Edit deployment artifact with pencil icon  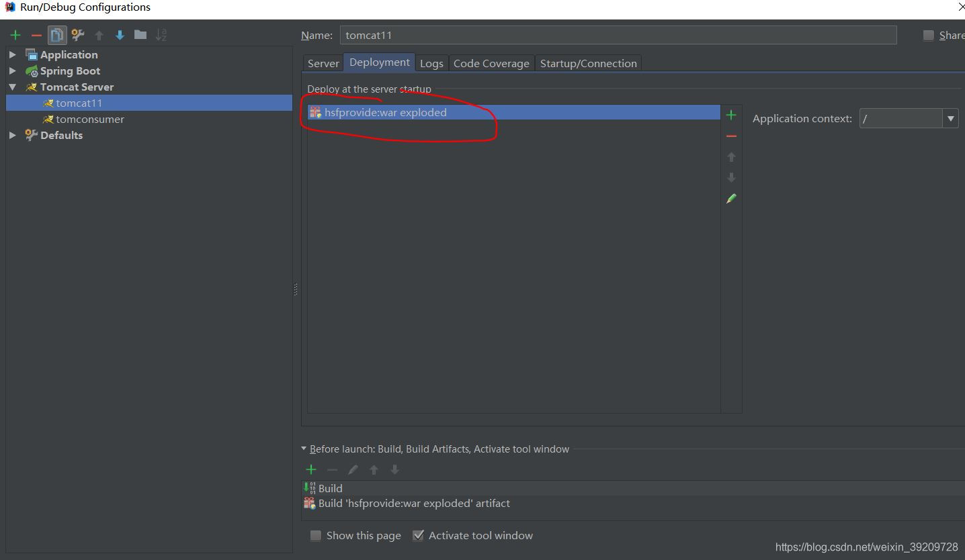pos(731,199)
